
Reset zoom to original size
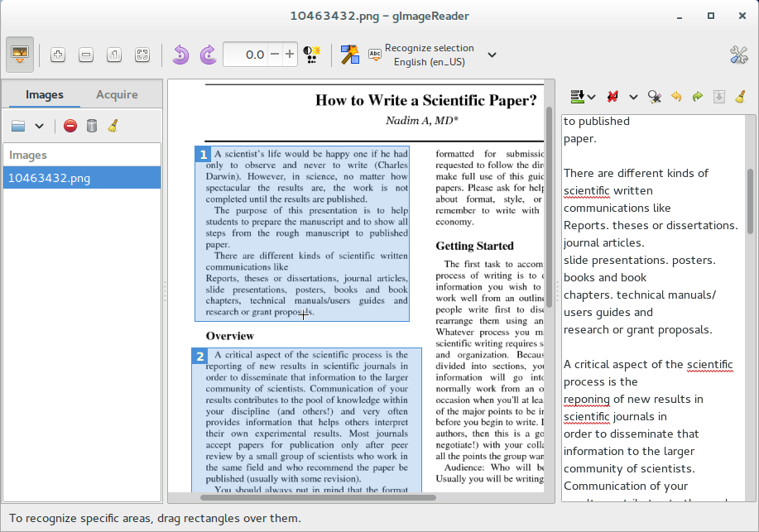pyautogui.click(x=114, y=55)
